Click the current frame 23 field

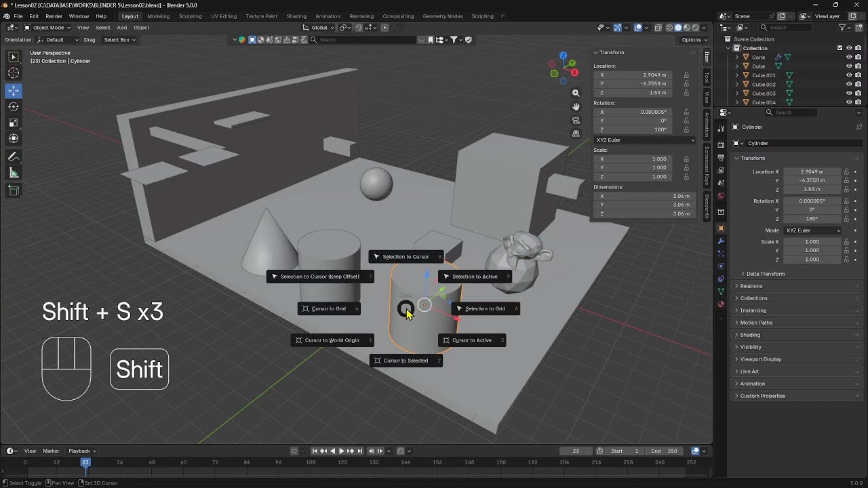[576, 451]
